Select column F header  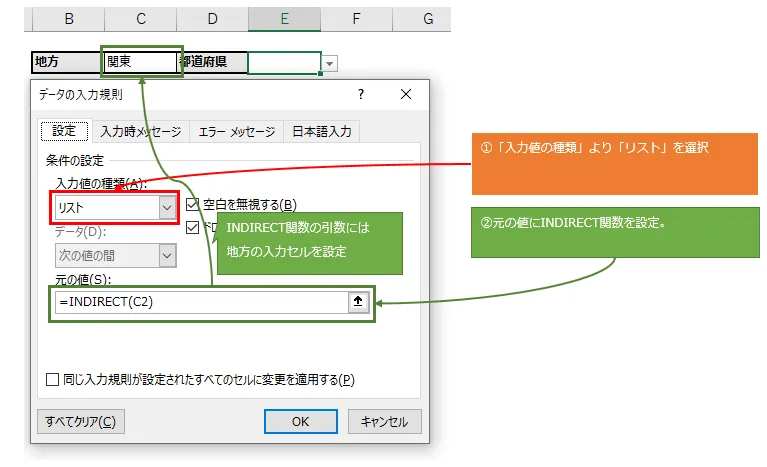[x=356, y=19]
